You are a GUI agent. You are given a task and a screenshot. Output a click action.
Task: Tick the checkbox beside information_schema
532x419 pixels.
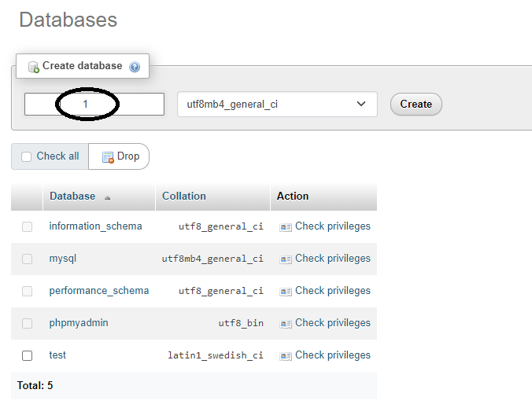(x=27, y=226)
